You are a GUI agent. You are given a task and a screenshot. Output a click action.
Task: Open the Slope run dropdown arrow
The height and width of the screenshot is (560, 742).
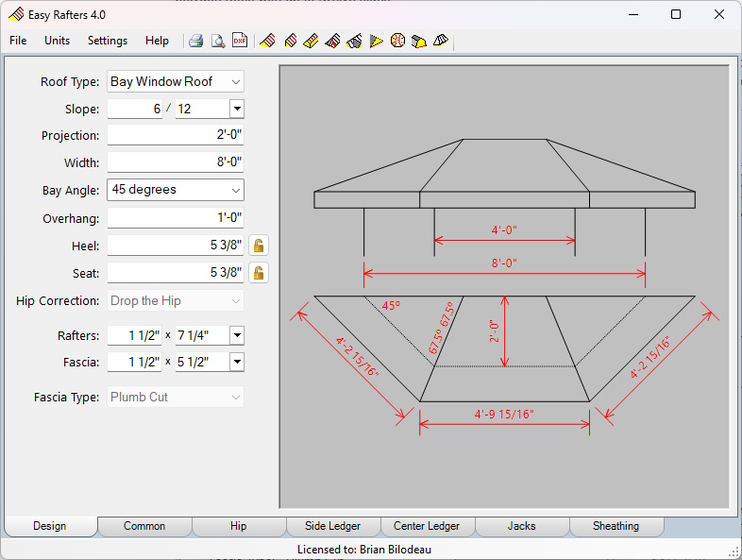coord(236,109)
